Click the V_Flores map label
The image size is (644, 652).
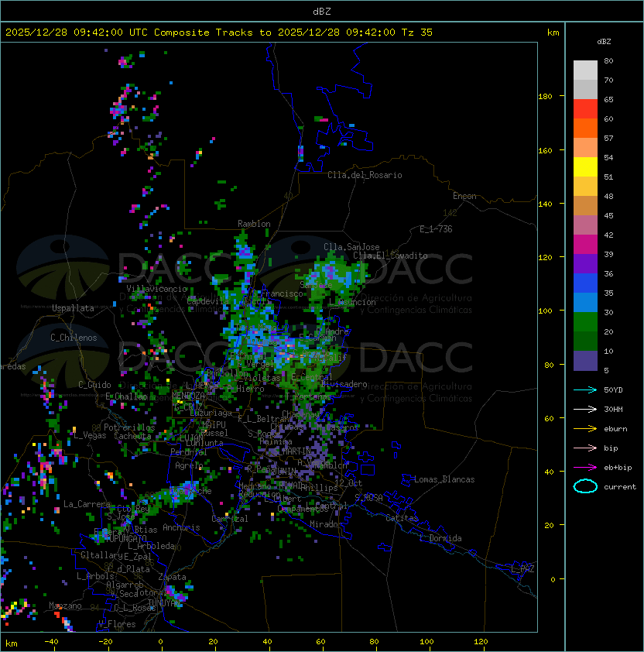point(117,624)
